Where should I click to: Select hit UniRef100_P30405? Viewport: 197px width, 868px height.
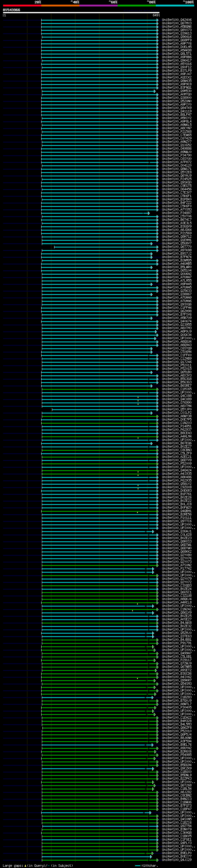pos(177,707)
